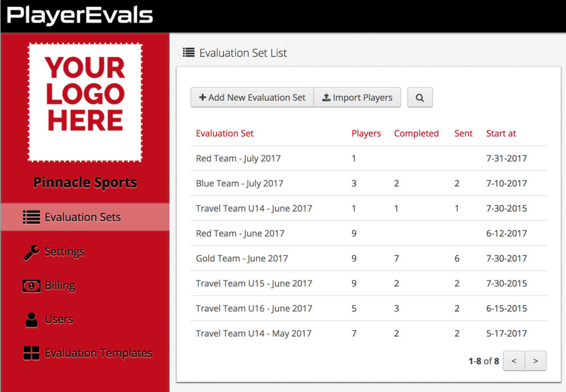The image size is (566, 392).
Task: Click the Start at column header
Action: (501, 133)
